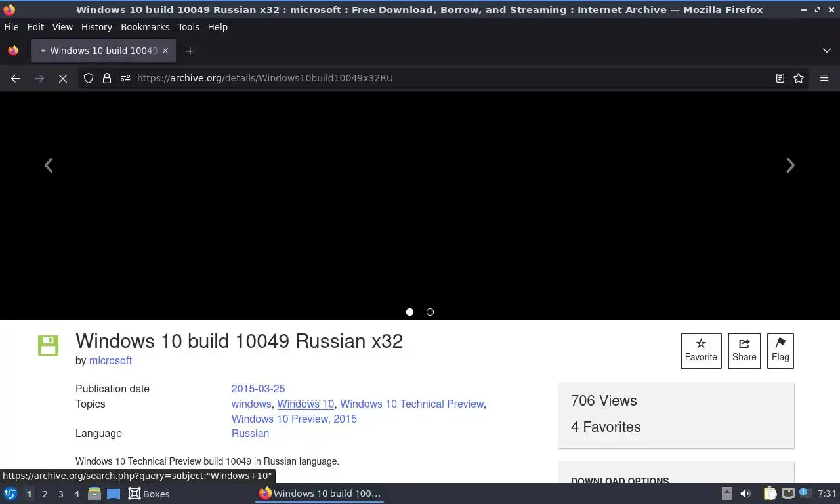Select second carousel dot
The height and width of the screenshot is (504, 840).
pyautogui.click(x=430, y=312)
